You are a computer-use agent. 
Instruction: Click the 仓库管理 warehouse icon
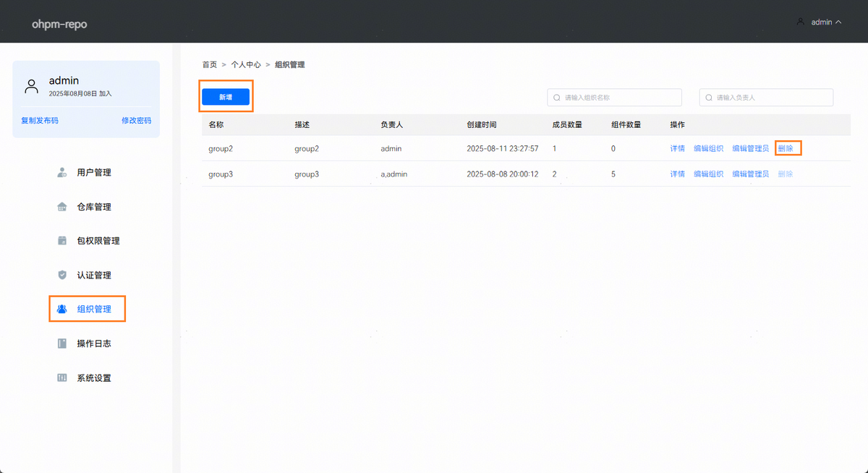62,207
